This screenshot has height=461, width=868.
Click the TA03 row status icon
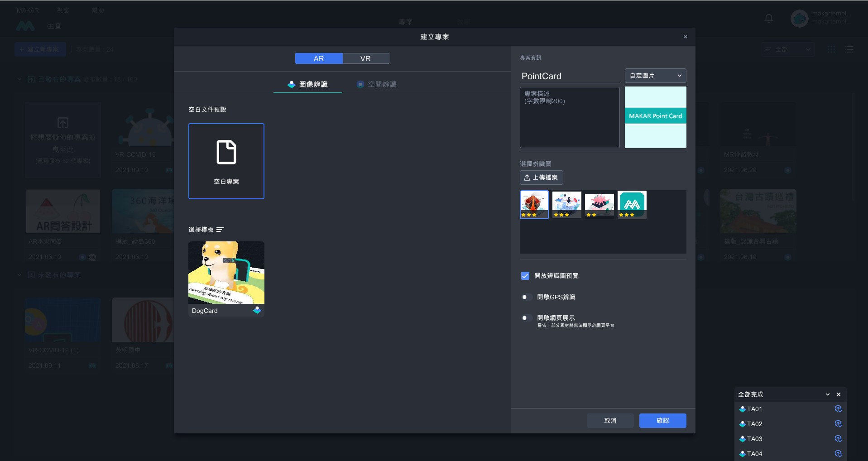(x=839, y=439)
